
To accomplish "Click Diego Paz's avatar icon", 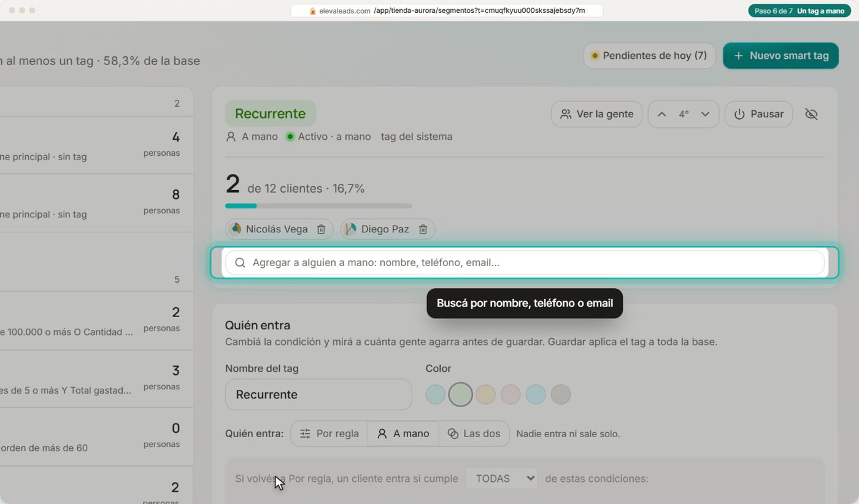I will [350, 229].
